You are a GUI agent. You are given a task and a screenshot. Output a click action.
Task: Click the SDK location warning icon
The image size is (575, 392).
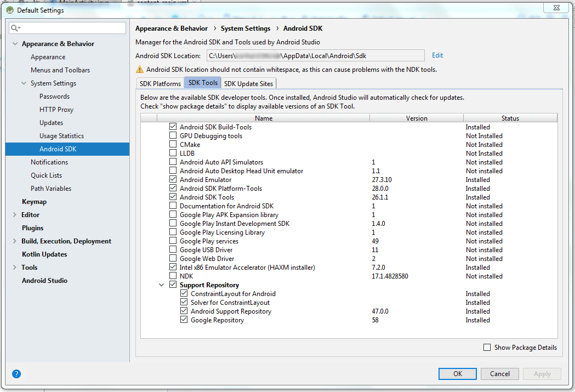point(140,69)
